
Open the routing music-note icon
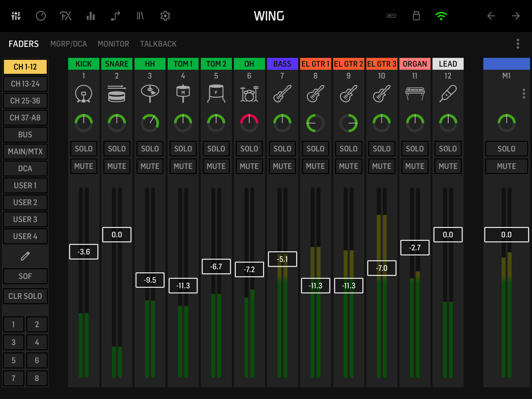click(x=115, y=16)
